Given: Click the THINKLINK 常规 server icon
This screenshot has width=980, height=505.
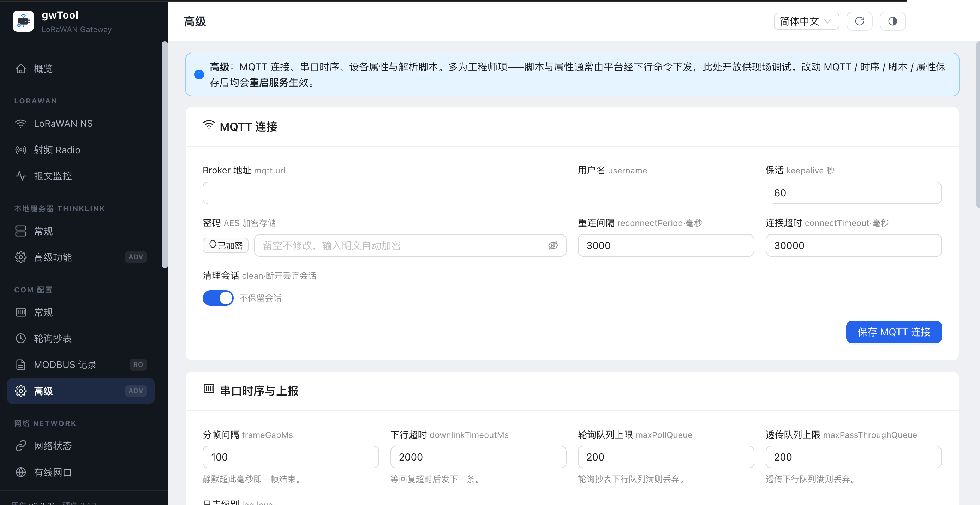Looking at the screenshot, I should 21,231.
